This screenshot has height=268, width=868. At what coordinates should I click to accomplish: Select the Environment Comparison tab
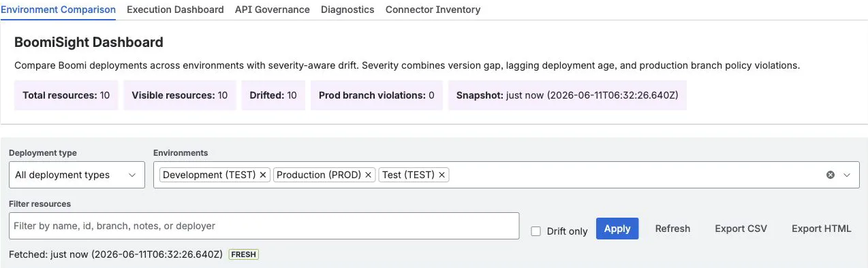tap(58, 10)
